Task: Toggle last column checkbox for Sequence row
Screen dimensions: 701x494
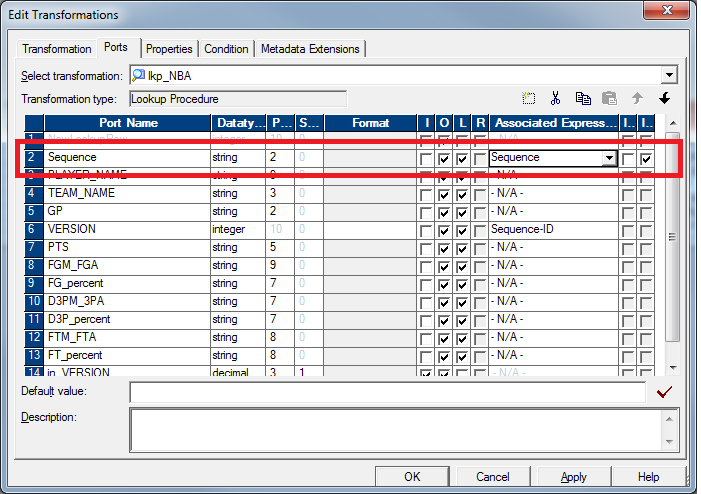Action: 646,159
